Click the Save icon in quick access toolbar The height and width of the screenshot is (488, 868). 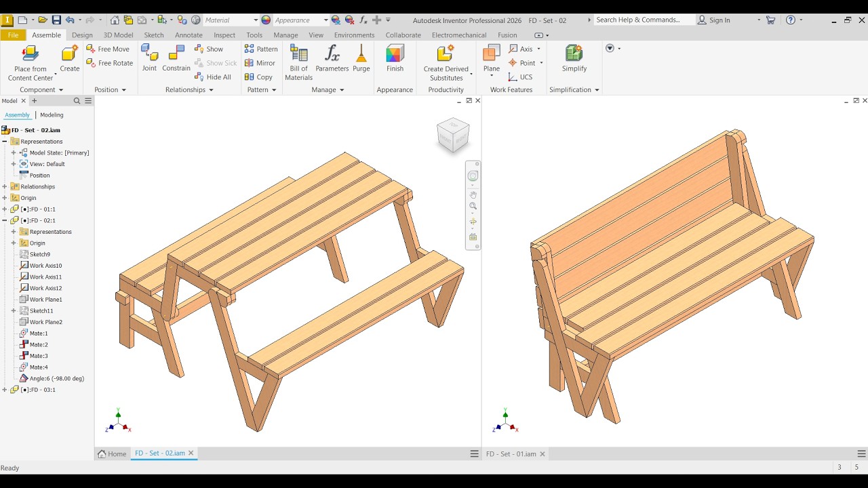tap(56, 20)
